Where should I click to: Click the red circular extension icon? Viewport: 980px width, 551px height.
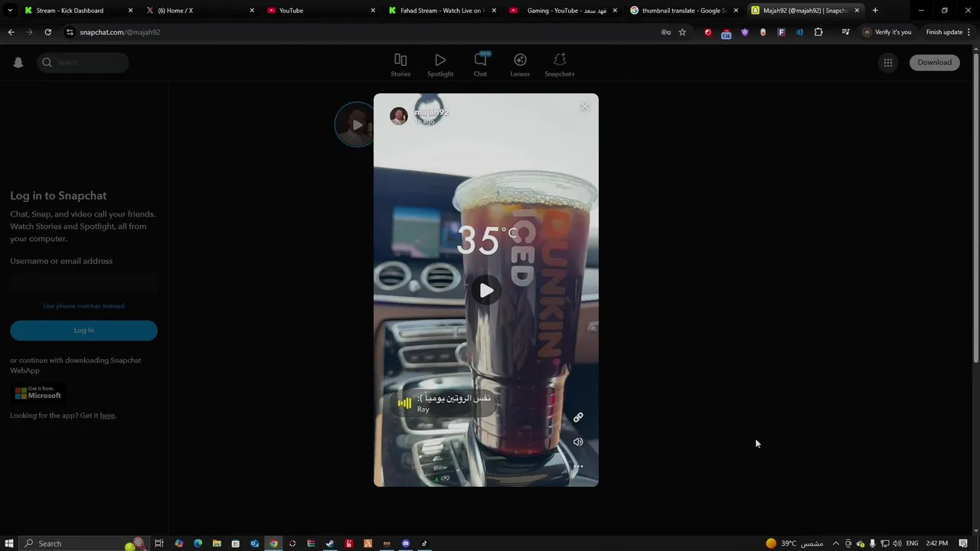click(708, 32)
